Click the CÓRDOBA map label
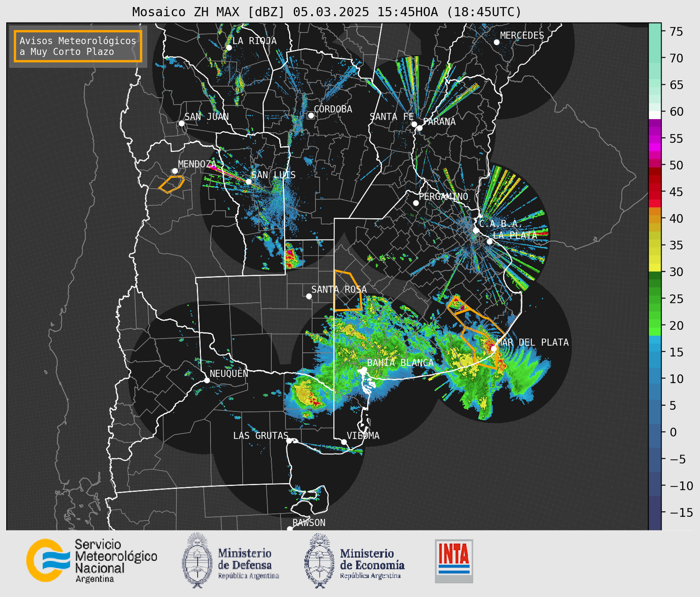The height and width of the screenshot is (597, 700). (x=333, y=109)
